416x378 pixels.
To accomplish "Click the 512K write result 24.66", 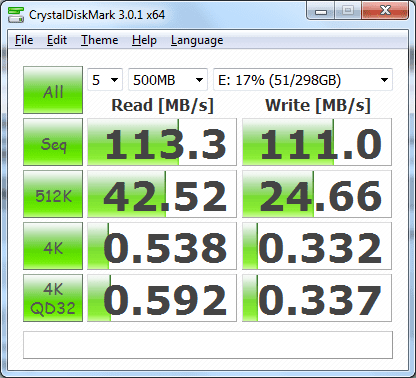I will point(317,194).
